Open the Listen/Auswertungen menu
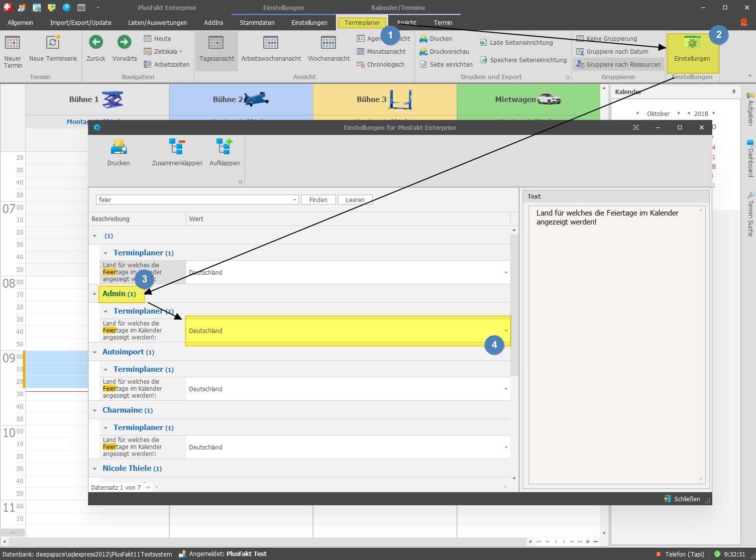Screen dimensions: 756x560 158,22
